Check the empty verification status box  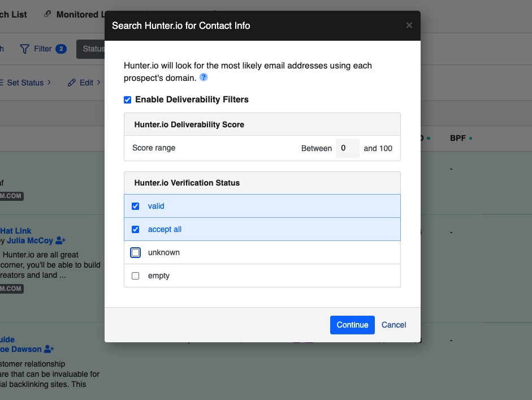[x=135, y=276]
